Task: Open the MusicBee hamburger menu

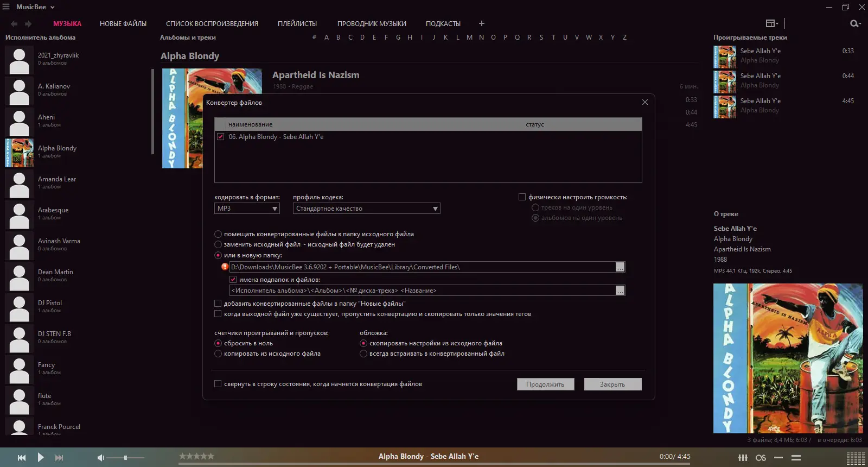Action: click(x=6, y=7)
